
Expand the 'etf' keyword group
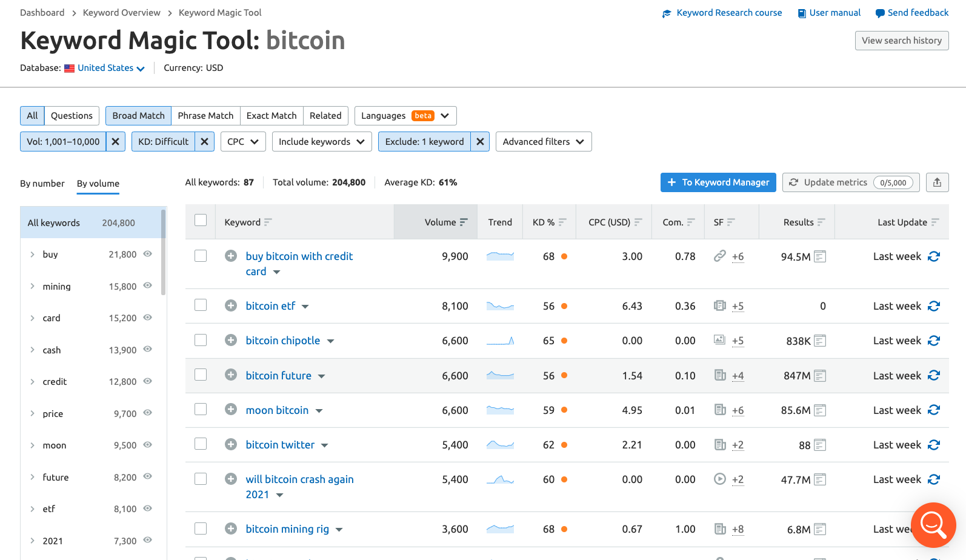32,508
